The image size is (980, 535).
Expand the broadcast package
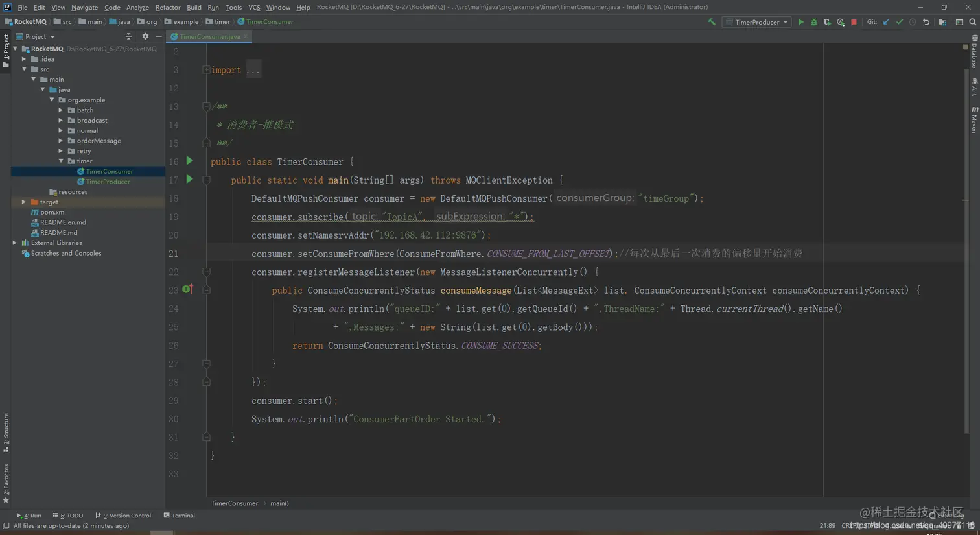coord(61,120)
